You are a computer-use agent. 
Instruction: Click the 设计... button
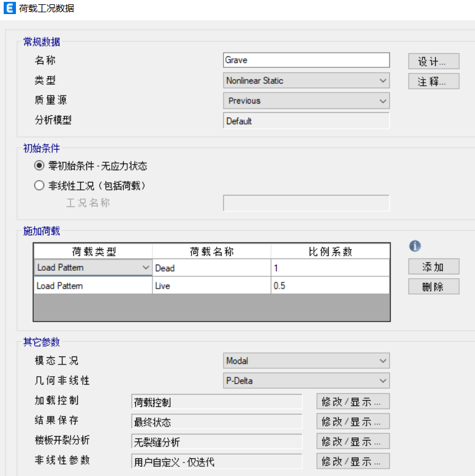(x=433, y=61)
